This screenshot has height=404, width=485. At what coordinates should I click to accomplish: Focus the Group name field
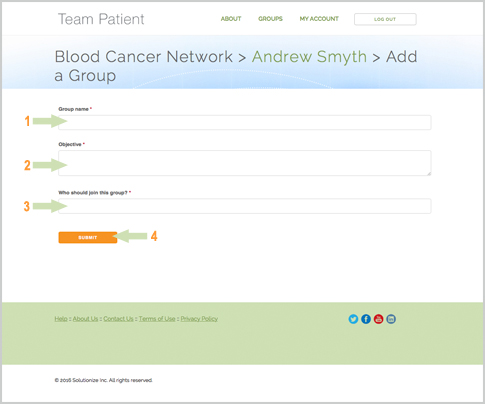click(x=245, y=122)
